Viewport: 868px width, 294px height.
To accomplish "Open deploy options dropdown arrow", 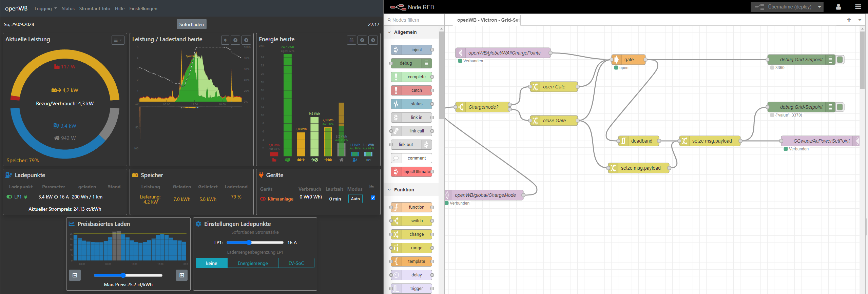I will pos(819,7).
